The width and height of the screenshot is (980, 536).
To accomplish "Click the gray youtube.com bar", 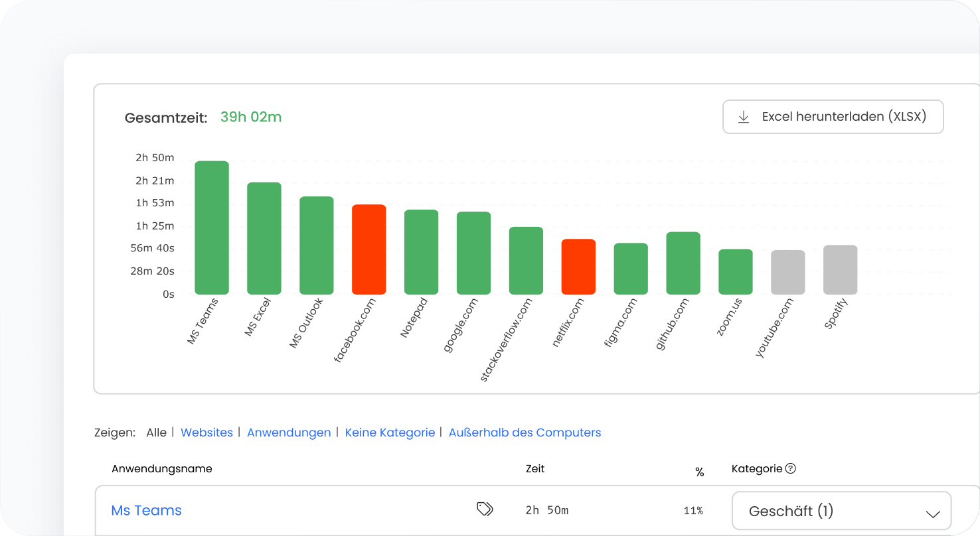I will 787,272.
